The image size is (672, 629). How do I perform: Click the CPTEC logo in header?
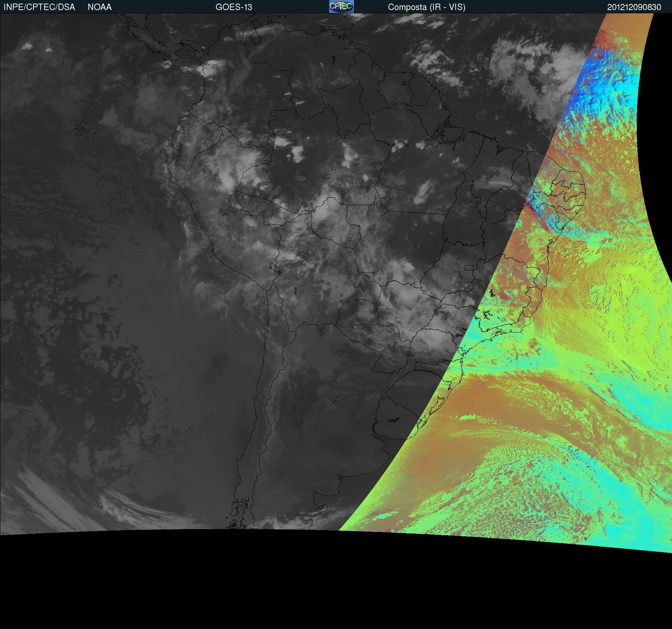coord(341,6)
